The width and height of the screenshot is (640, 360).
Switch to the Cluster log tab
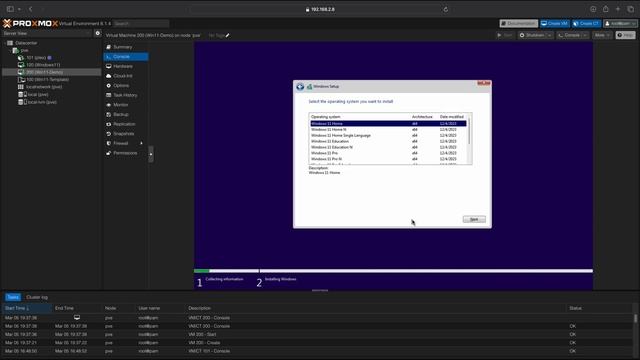click(37, 297)
